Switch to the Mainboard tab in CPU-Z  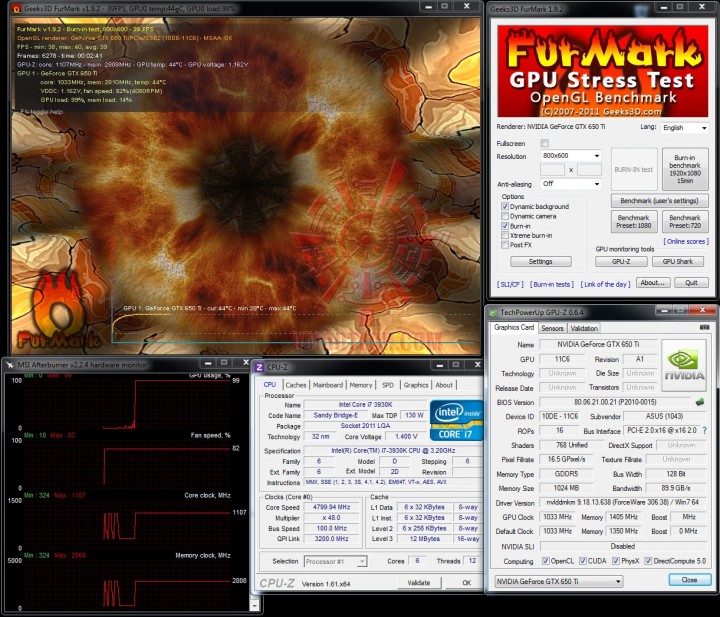(x=328, y=385)
